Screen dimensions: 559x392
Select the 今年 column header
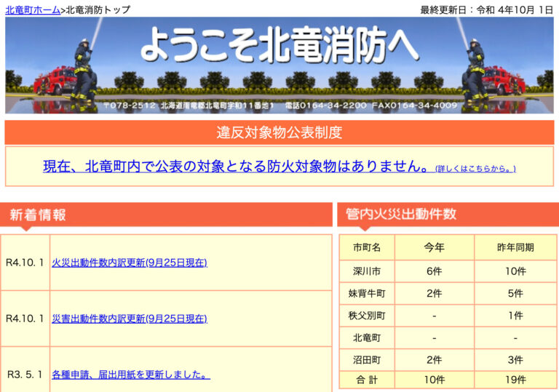[435, 247]
